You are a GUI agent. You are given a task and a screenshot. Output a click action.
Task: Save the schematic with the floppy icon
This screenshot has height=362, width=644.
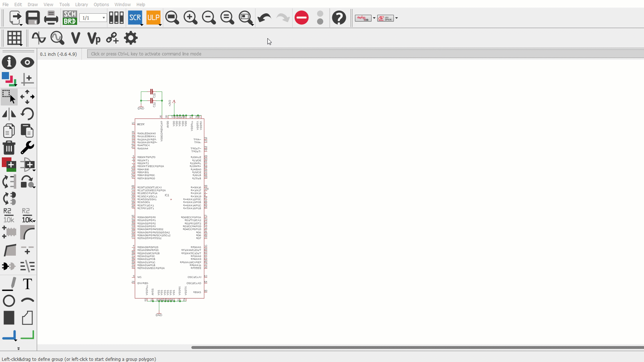click(33, 18)
